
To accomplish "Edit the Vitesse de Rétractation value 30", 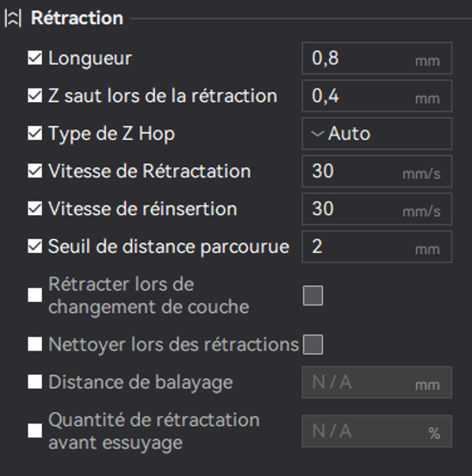I will click(x=377, y=171).
